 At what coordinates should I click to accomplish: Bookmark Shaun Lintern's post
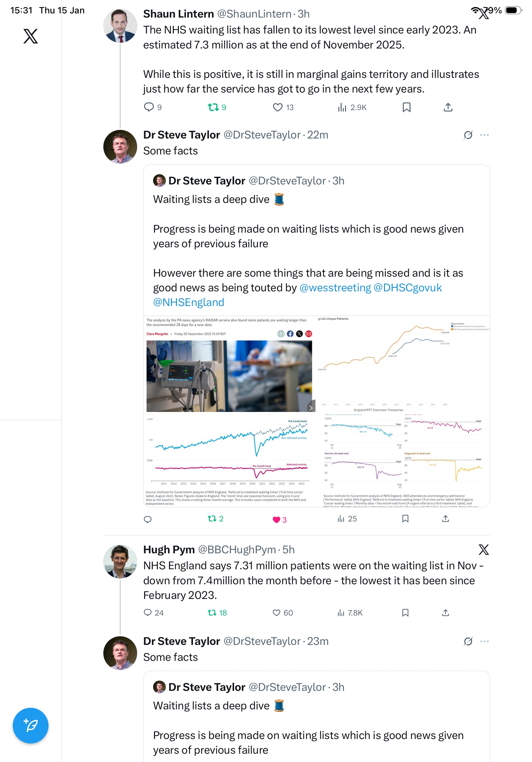(406, 107)
